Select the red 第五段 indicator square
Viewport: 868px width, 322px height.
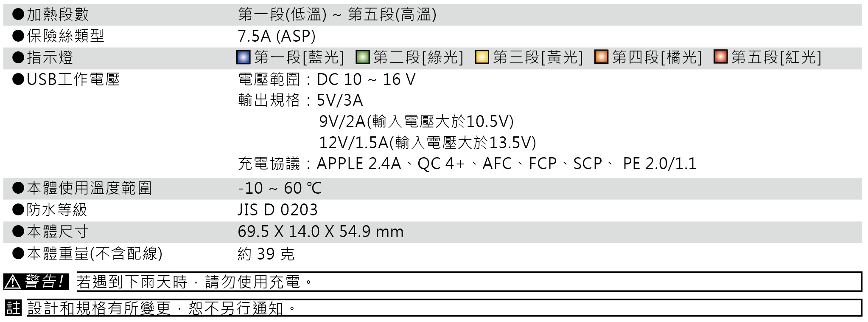pyautogui.click(x=720, y=57)
